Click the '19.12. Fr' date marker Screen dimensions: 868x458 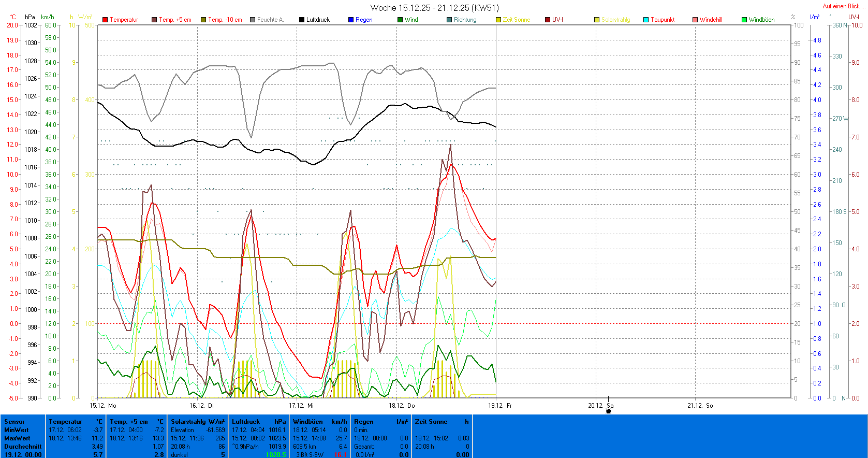click(500, 406)
